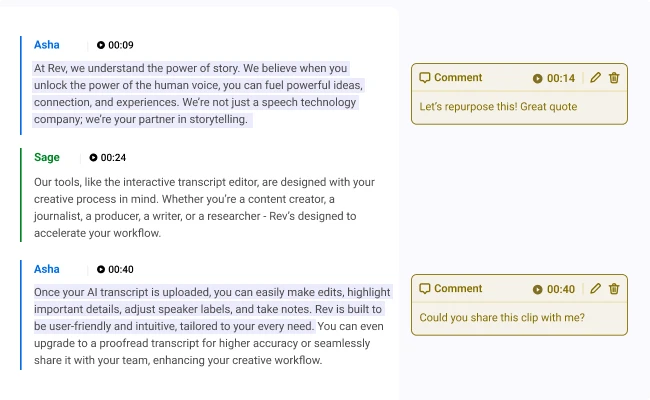Delete the 'share this clip' comment via trash icon
This screenshot has width=650, height=400.
tap(614, 288)
